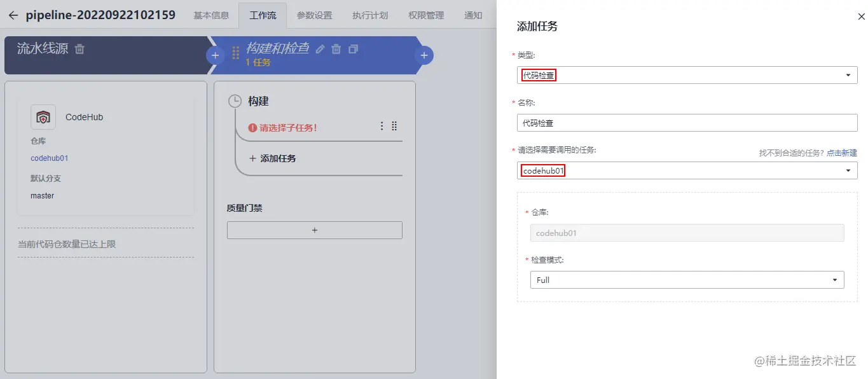
Task: Click the 添加任务 panel title
Action: [537, 27]
